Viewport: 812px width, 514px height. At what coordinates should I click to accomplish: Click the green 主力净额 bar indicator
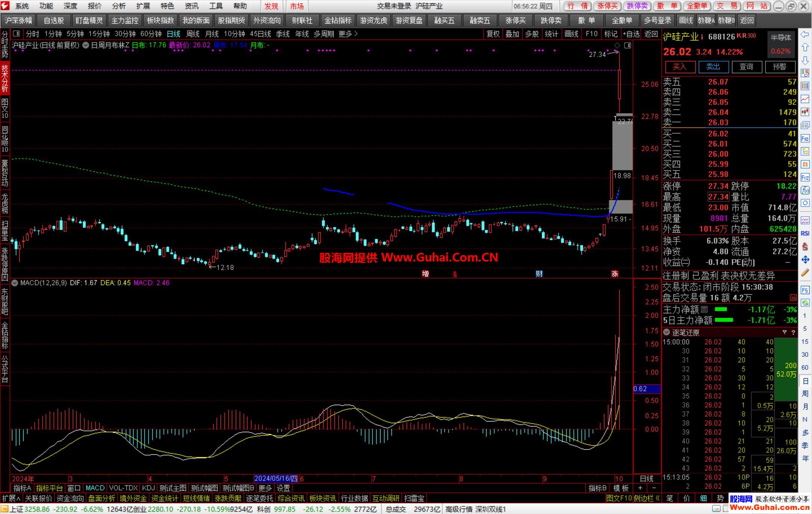click(x=721, y=310)
